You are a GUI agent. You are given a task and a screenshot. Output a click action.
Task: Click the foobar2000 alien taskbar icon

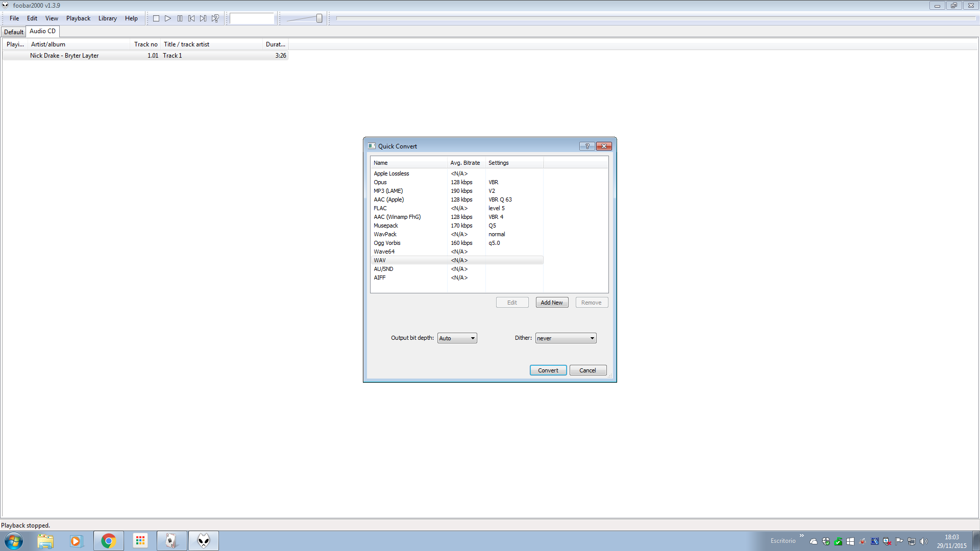[x=204, y=541]
